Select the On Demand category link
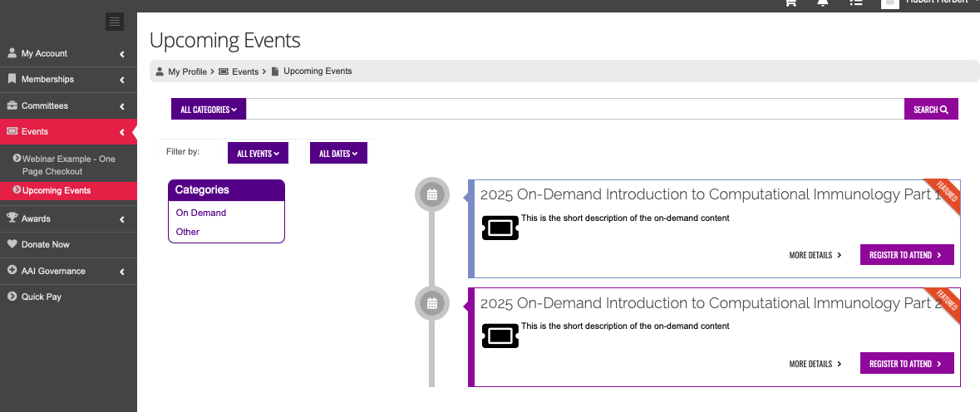980x412 pixels. point(201,213)
